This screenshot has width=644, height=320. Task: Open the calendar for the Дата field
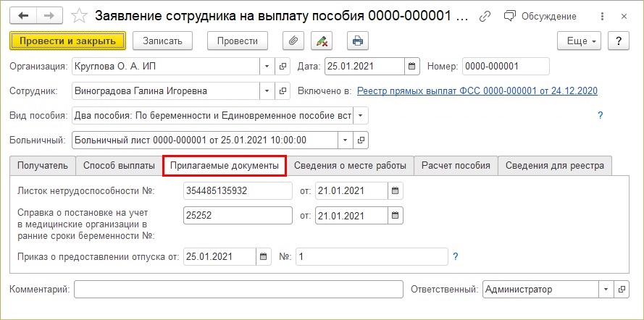click(412, 67)
